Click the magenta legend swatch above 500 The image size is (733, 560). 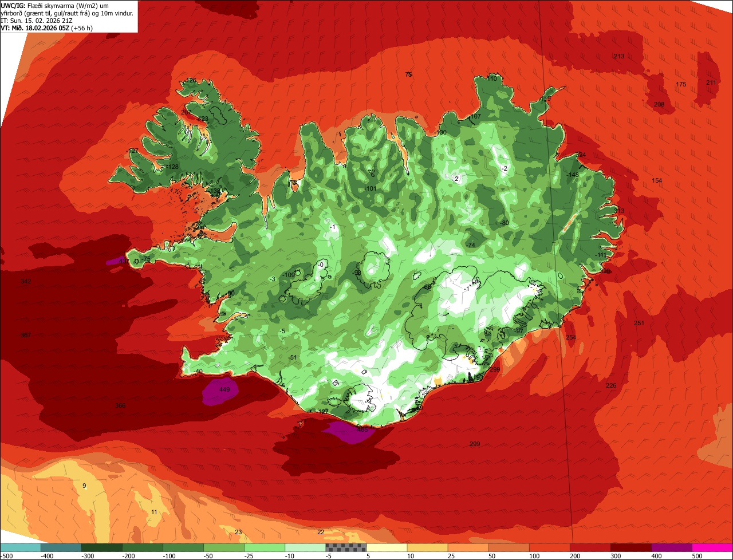[712, 547]
